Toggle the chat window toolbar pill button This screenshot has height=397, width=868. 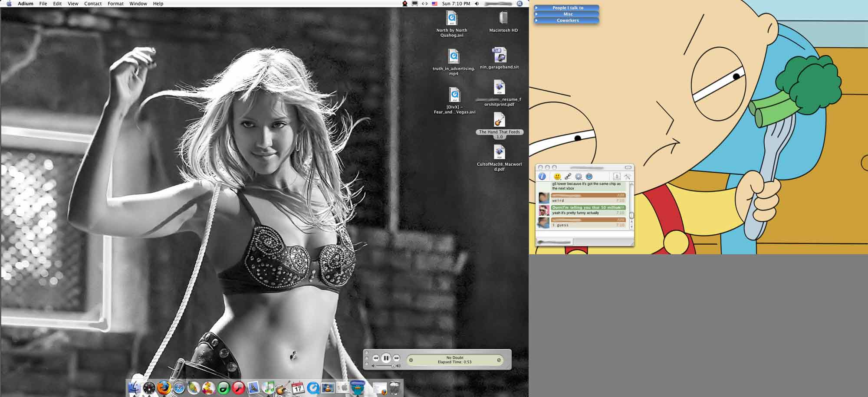click(x=628, y=167)
